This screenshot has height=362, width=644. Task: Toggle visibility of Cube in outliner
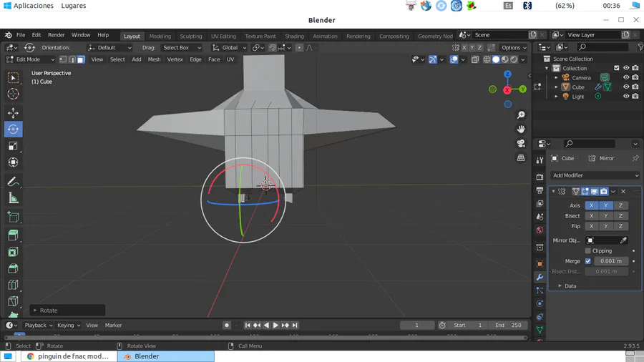[x=626, y=87]
